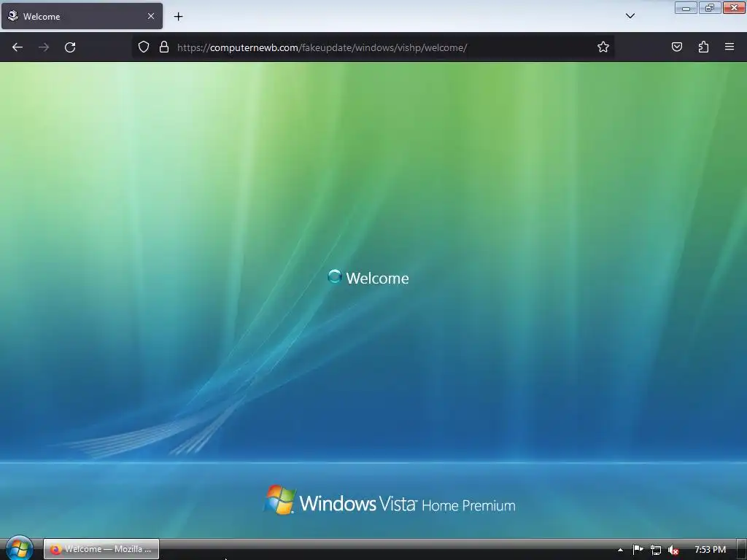Image resolution: width=747 pixels, height=560 pixels.
Task: Click the greyed forward navigation arrow
Action: point(44,47)
